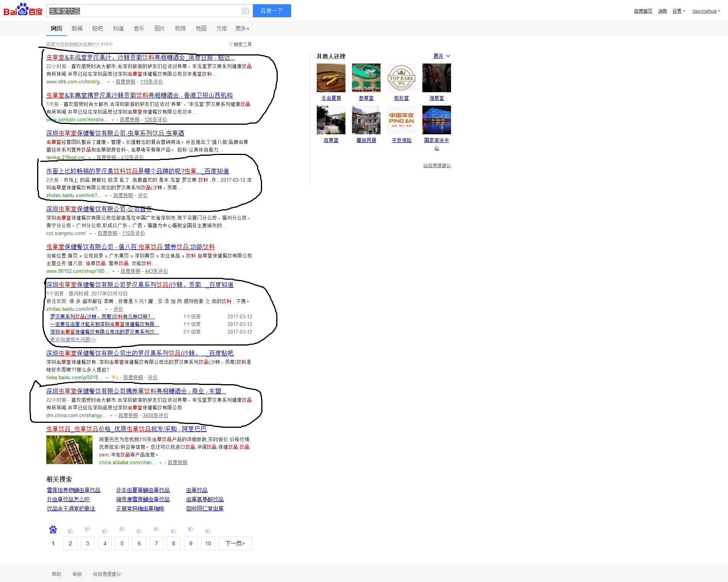The width and height of the screenshot is (728, 582).
Task: Expand arrow next to www.88152.com URL
Action: click(113, 271)
